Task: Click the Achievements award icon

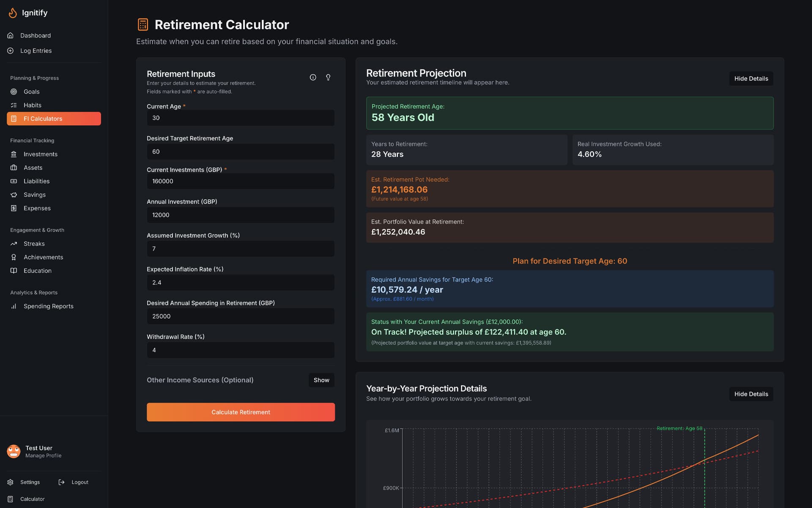Action: [14, 257]
